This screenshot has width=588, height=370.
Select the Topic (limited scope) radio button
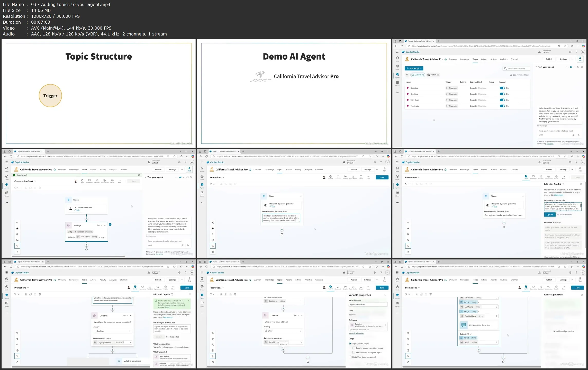tap(350, 344)
